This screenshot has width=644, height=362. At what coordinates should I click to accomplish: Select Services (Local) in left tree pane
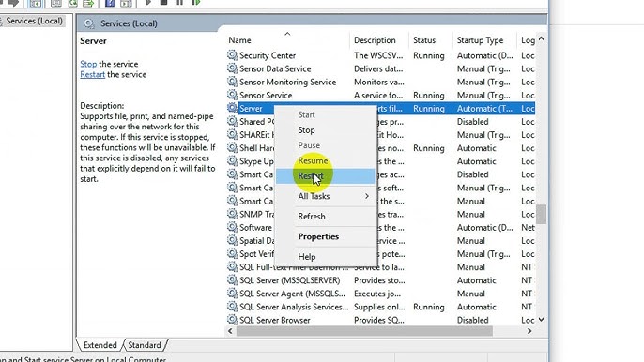coord(35,21)
